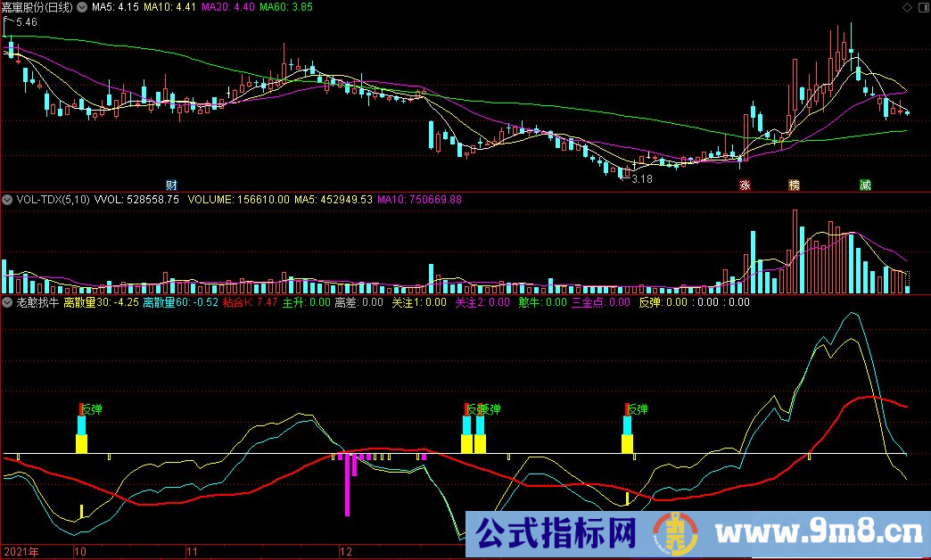Screen dimensions: 931x560
Task: Click the 关注1: 0.00 value
Action: coord(419,302)
